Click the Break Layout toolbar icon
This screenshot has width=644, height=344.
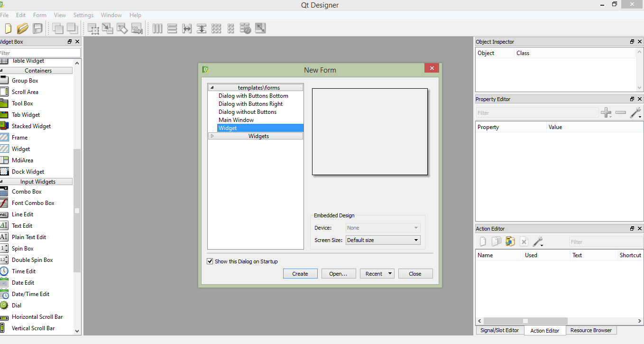pos(246,28)
